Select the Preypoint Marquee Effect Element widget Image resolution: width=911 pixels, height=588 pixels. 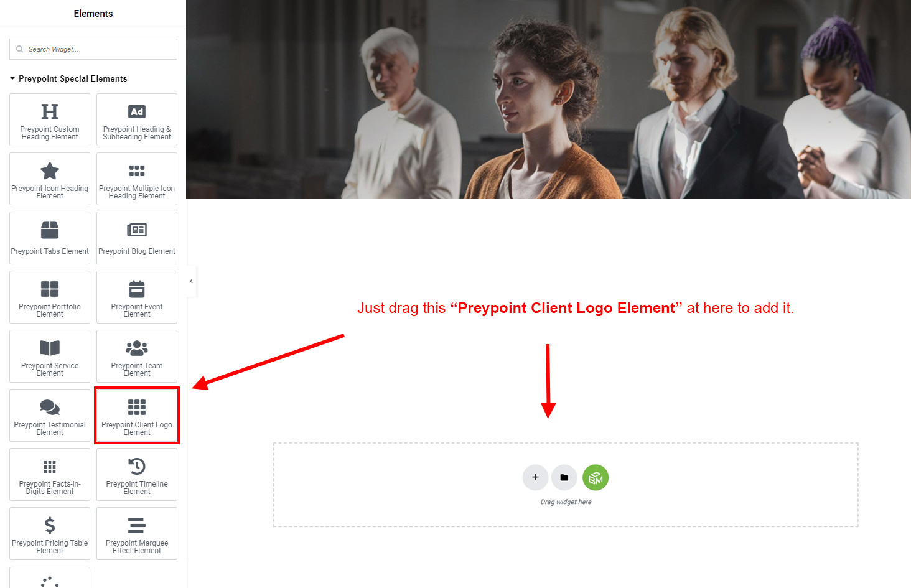[137, 533]
